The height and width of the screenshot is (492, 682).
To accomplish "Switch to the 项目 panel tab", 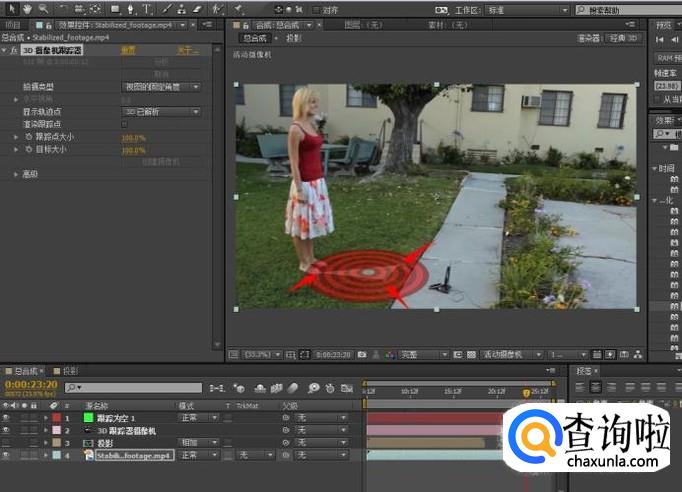I will click(12, 24).
